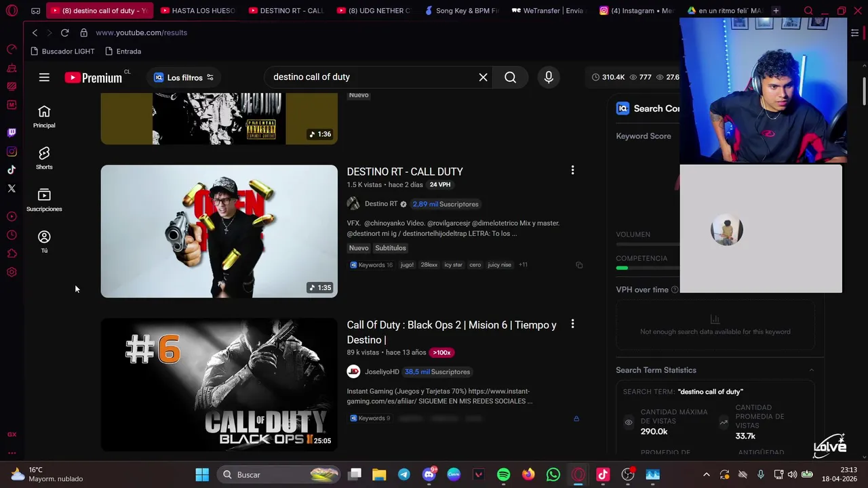Viewport: 868px width, 488px height.
Task: Open Entrada bookmark
Action: pyautogui.click(x=123, y=52)
